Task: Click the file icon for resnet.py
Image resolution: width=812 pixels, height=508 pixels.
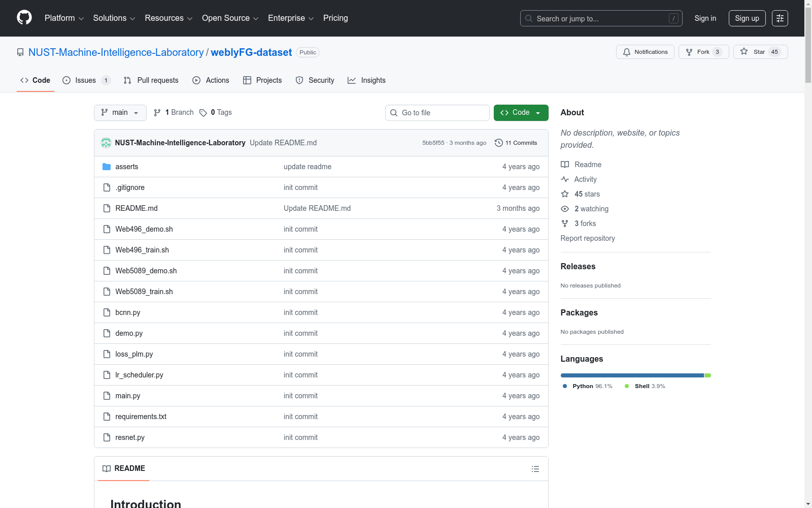Action: pyautogui.click(x=107, y=437)
